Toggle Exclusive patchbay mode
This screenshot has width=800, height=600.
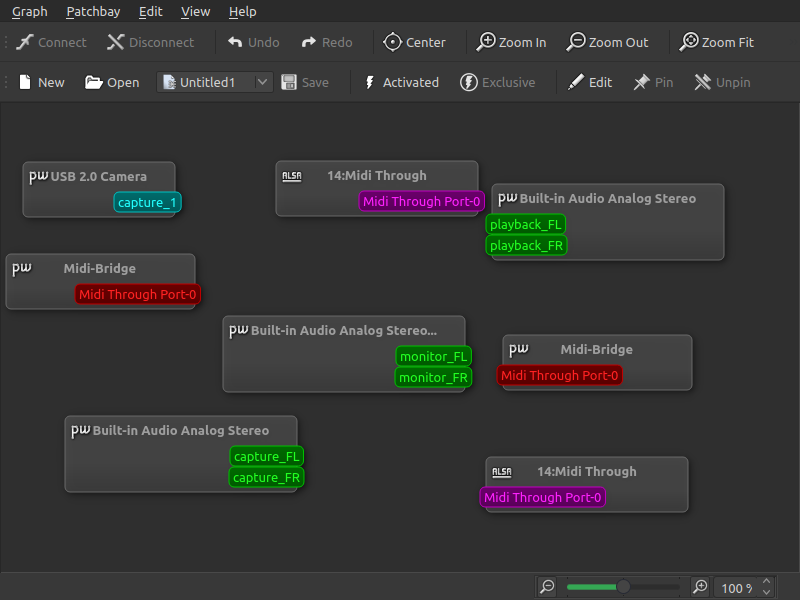(497, 82)
